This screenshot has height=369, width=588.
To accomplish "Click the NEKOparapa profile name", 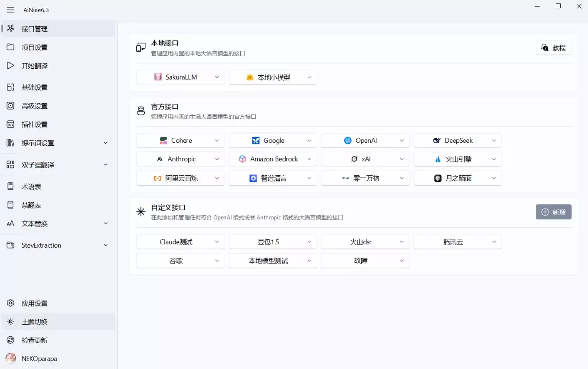I will [x=39, y=359].
